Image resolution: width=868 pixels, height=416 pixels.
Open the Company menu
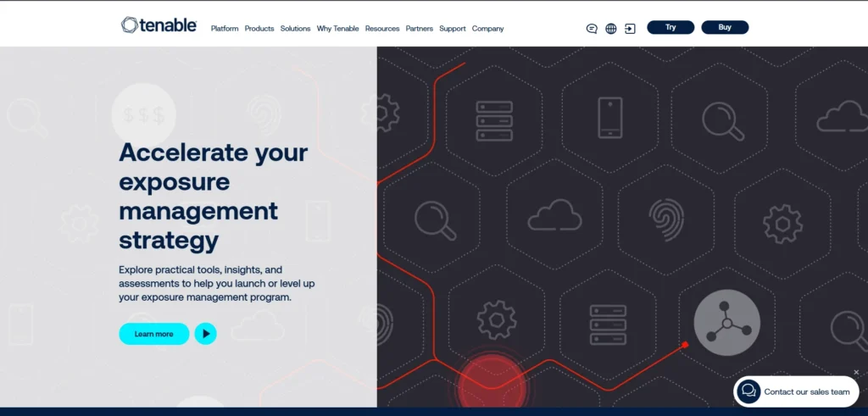pyautogui.click(x=487, y=29)
